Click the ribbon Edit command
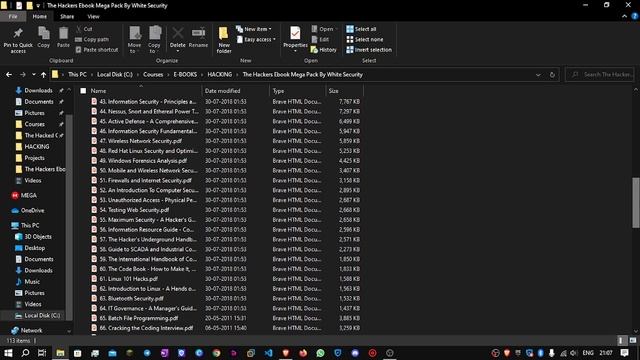 320,40
